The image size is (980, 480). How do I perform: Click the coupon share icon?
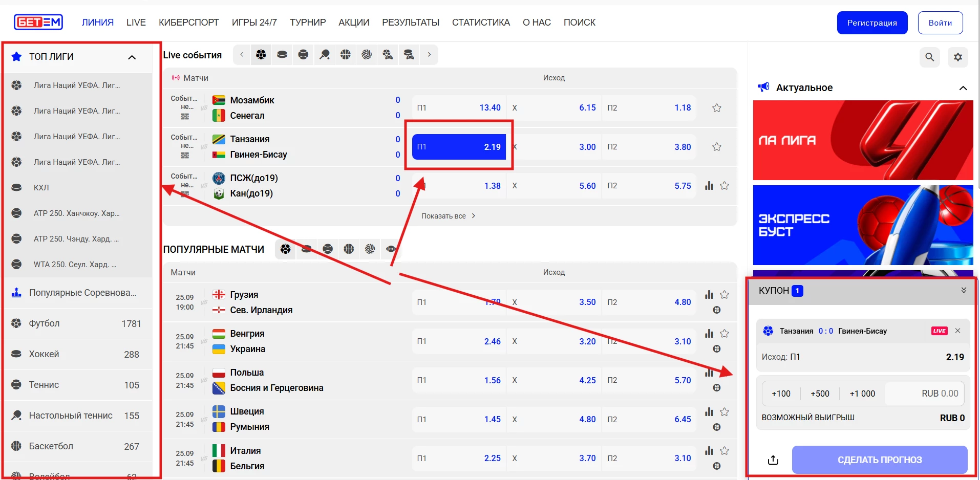(773, 460)
